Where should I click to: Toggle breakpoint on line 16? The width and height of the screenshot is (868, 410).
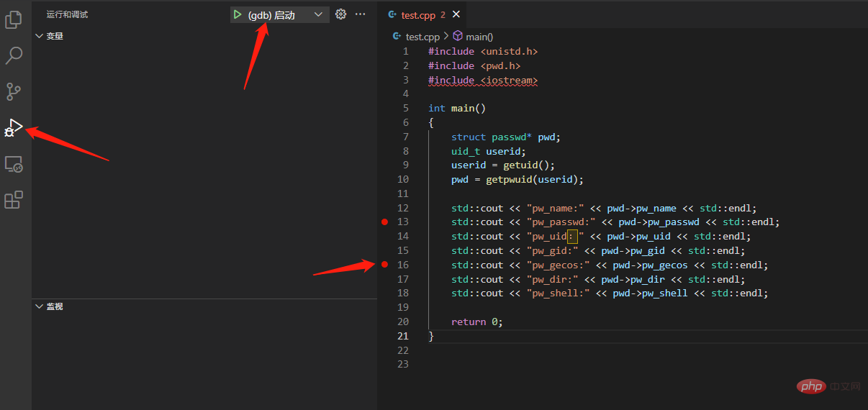(x=384, y=265)
